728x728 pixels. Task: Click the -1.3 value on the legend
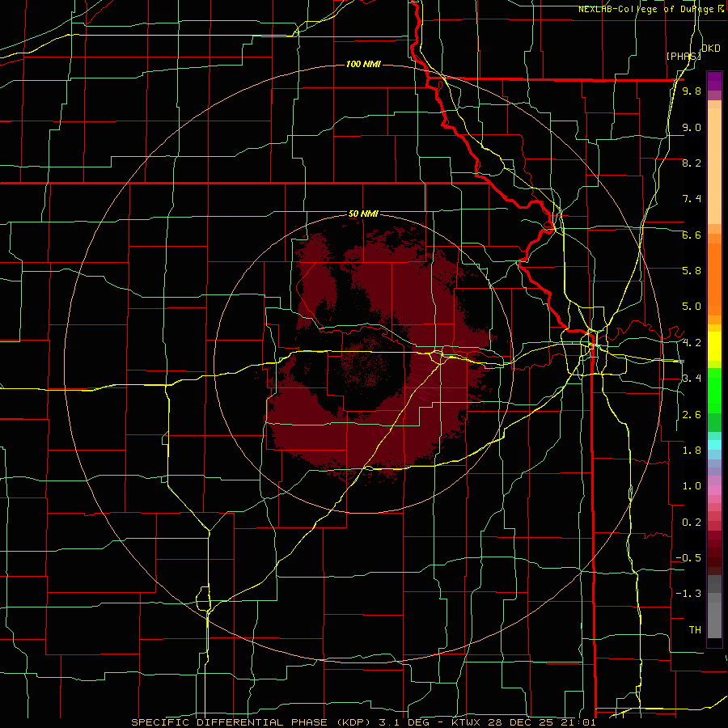coord(688,594)
